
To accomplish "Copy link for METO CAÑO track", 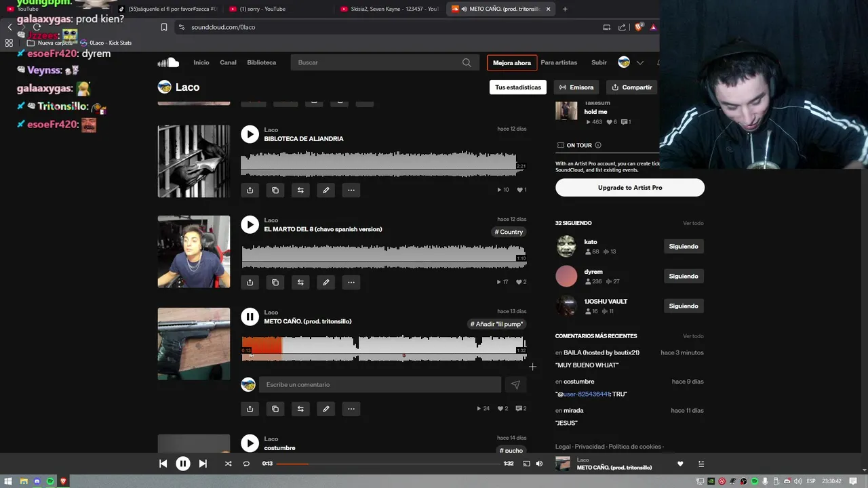I will (275, 409).
